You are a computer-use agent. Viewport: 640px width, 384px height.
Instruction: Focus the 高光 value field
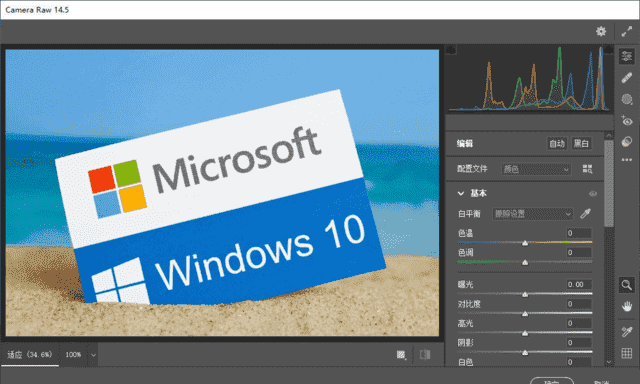(x=579, y=323)
